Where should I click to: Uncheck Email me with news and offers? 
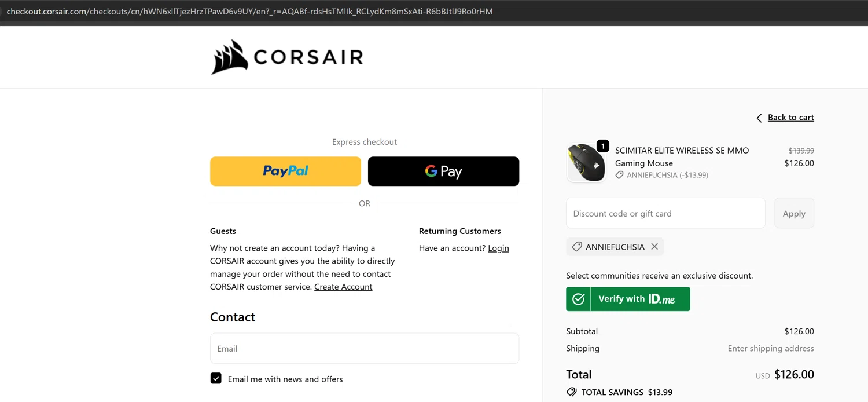(x=216, y=378)
